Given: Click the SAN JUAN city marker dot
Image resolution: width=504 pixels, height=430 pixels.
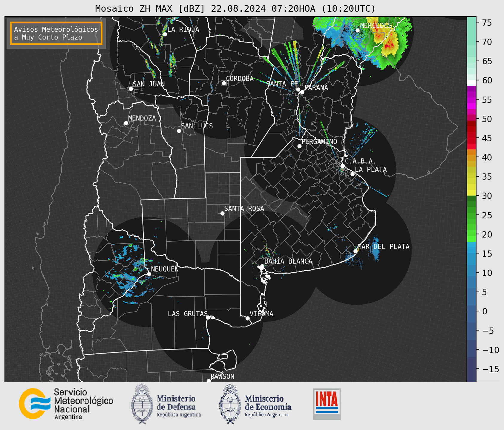Looking at the screenshot, I should (x=131, y=89).
